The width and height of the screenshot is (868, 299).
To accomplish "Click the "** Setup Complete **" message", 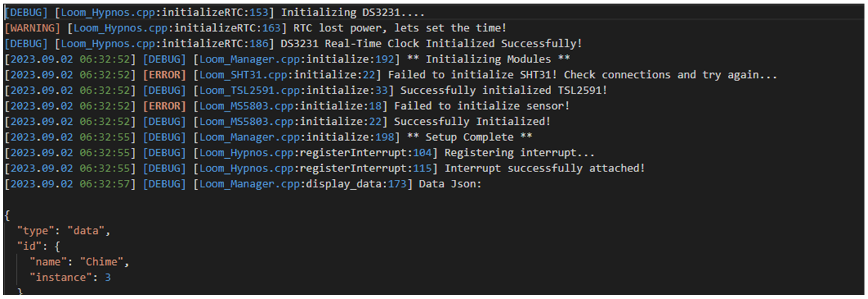I will coord(469,137).
